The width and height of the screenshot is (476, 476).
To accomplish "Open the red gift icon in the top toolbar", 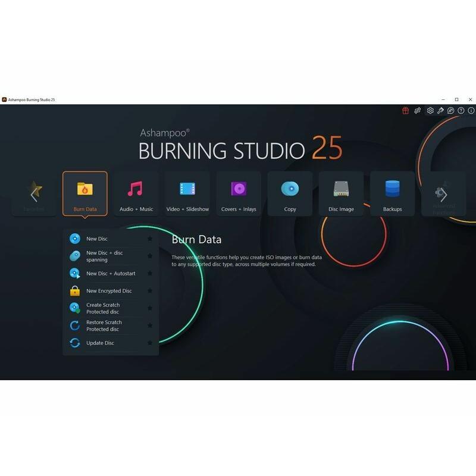I will (405, 111).
